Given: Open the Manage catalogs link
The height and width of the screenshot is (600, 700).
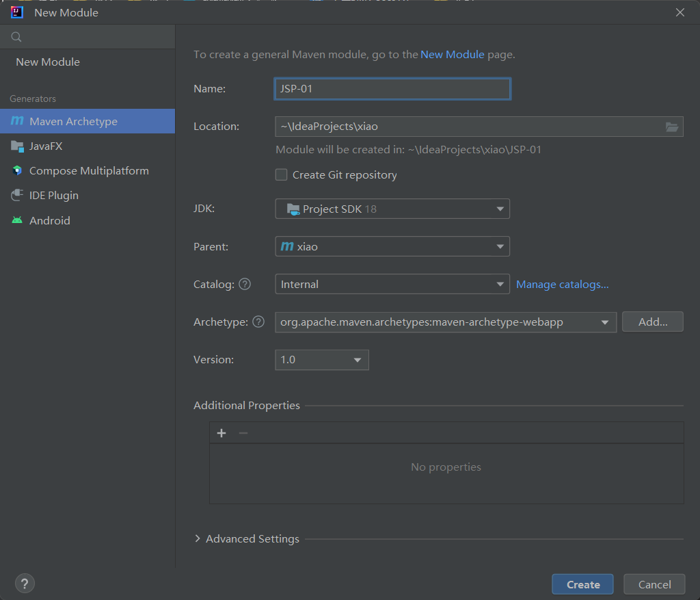Looking at the screenshot, I should (x=563, y=284).
